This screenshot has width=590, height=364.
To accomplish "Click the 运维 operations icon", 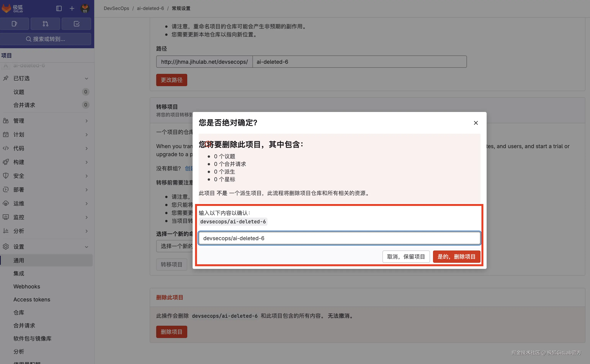I will coord(6,203).
